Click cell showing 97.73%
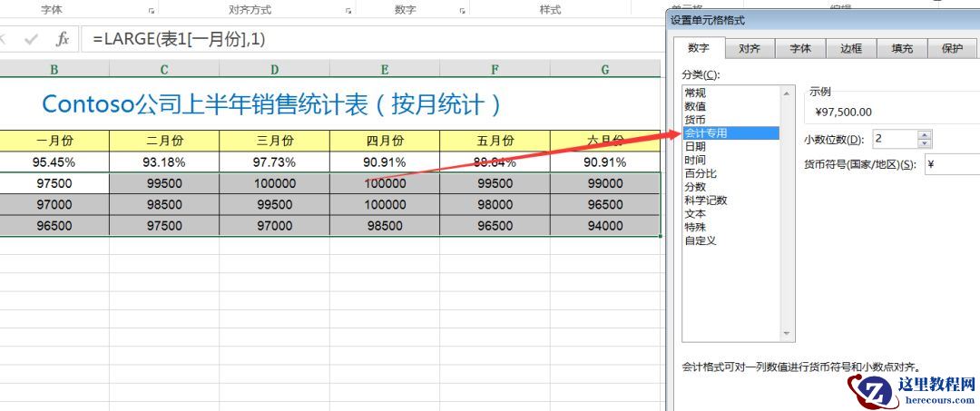Viewport: 980px width, 411px height. pos(274,162)
